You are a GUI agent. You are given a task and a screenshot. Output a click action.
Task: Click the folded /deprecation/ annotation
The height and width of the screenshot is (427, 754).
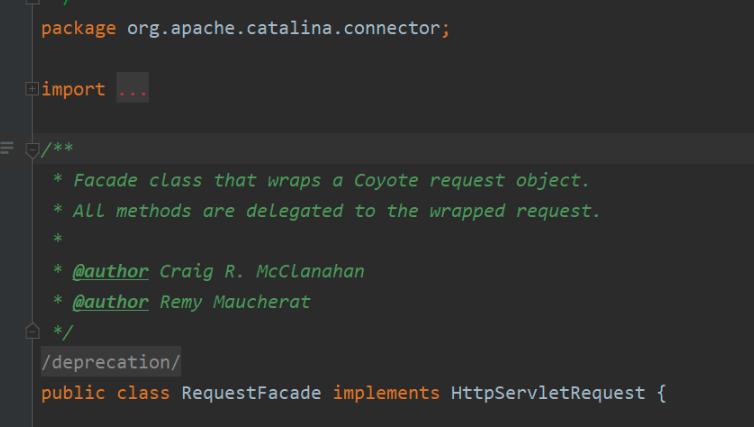pos(111,362)
